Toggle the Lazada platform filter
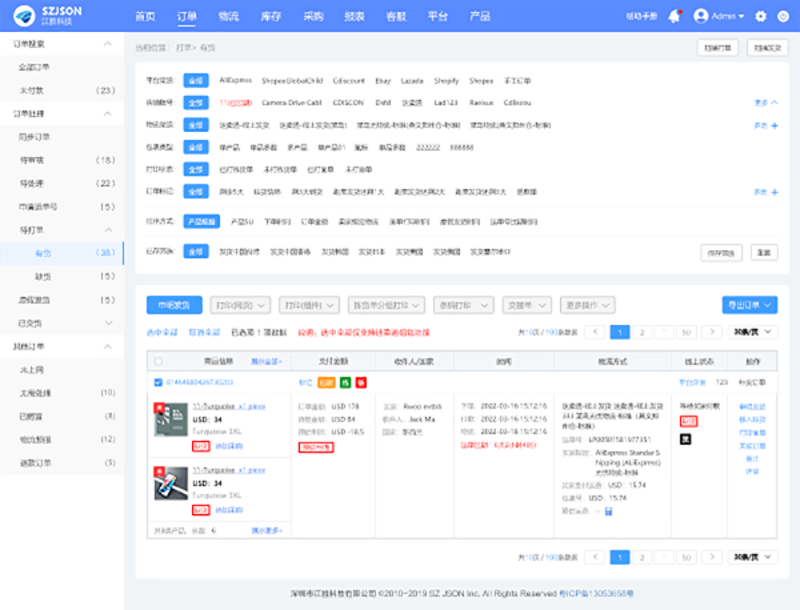 point(412,81)
